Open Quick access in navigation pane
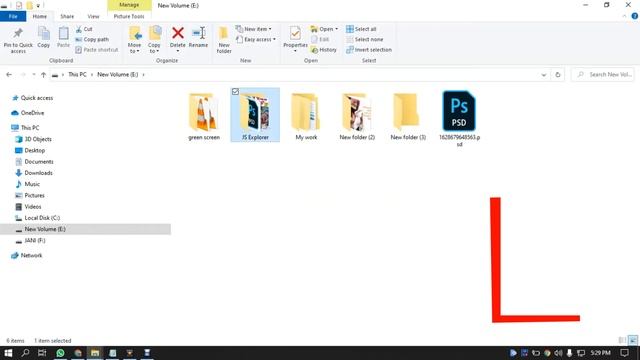The height and width of the screenshot is (360, 640). click(x=33, y=98)
